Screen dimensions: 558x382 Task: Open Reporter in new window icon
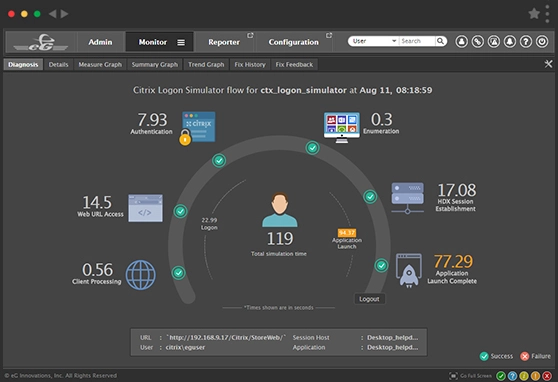point(250,35)
